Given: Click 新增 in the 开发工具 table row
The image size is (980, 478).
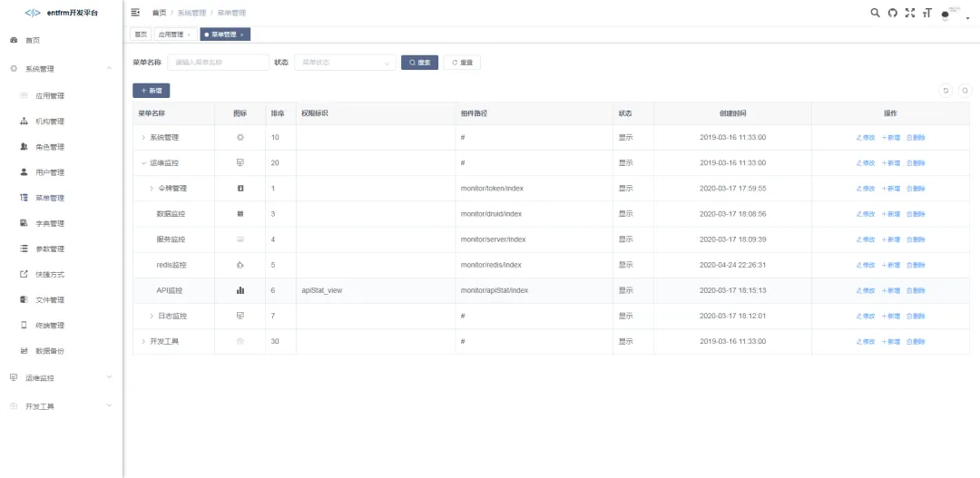Looking at the screenshot, I should 891,342.
